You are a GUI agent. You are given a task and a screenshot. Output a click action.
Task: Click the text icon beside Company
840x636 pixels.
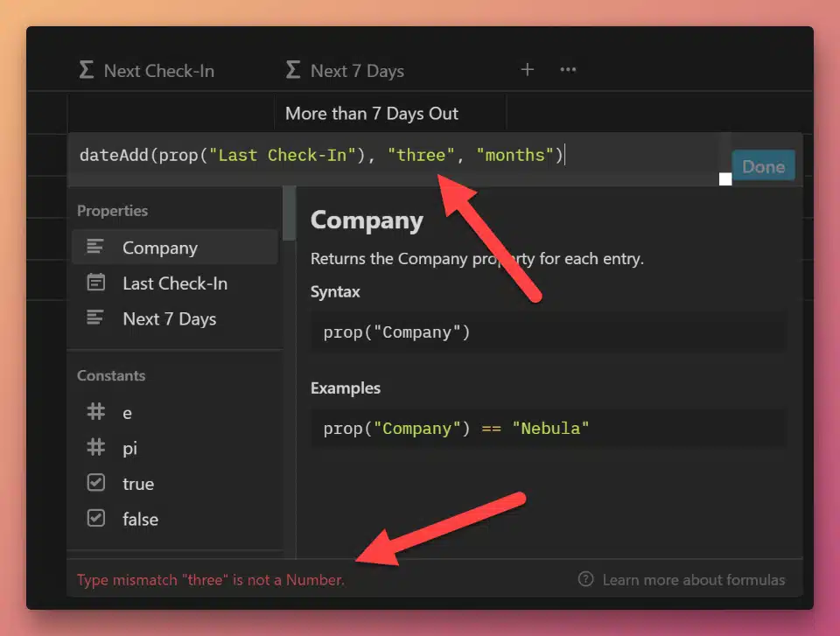pos(95,247)
